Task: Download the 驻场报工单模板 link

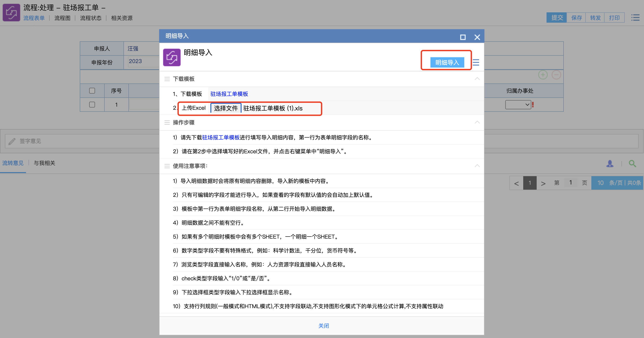Action: pyautogui.click(x=229, y=94)
